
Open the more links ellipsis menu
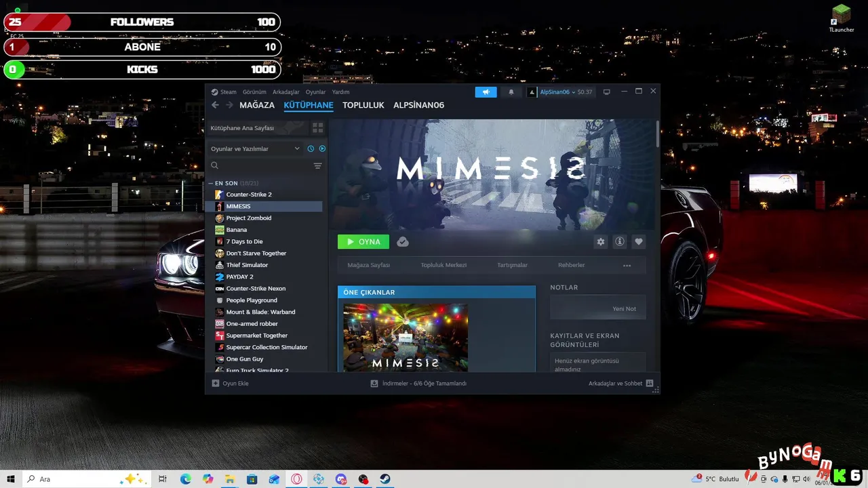627,265
